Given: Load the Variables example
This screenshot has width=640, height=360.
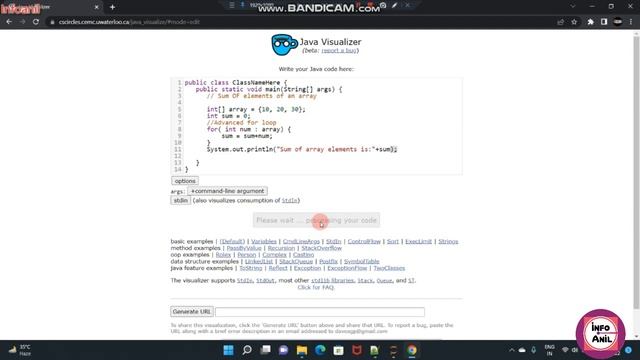Looking at the screenshot, I should pos(264,242).
